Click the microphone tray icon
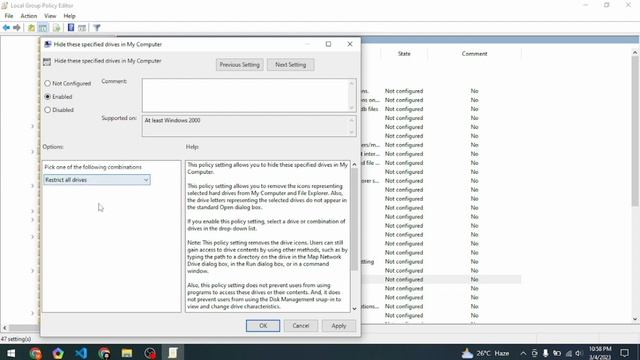The width and height of the screenshot is (640, 360). 545,353
